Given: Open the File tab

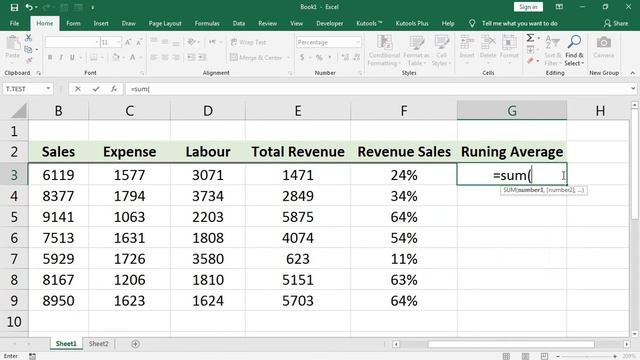Looking at the screenshot, I should (14, 23).
